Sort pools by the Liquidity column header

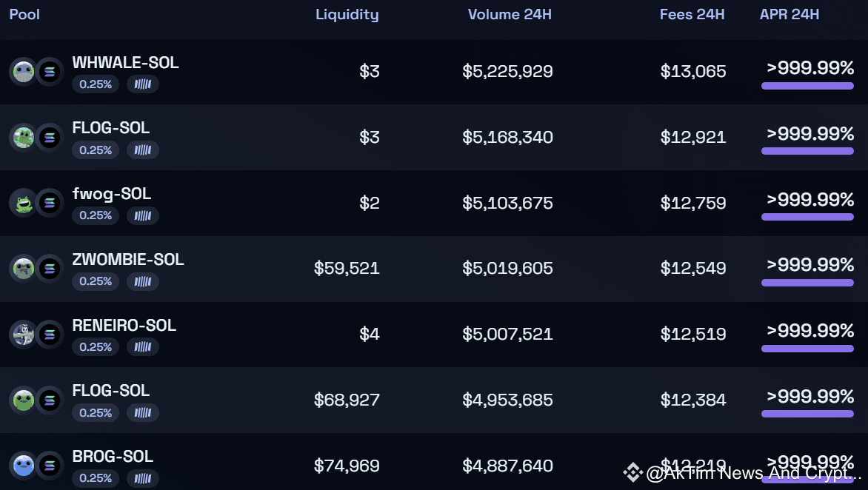click(347, 14)
